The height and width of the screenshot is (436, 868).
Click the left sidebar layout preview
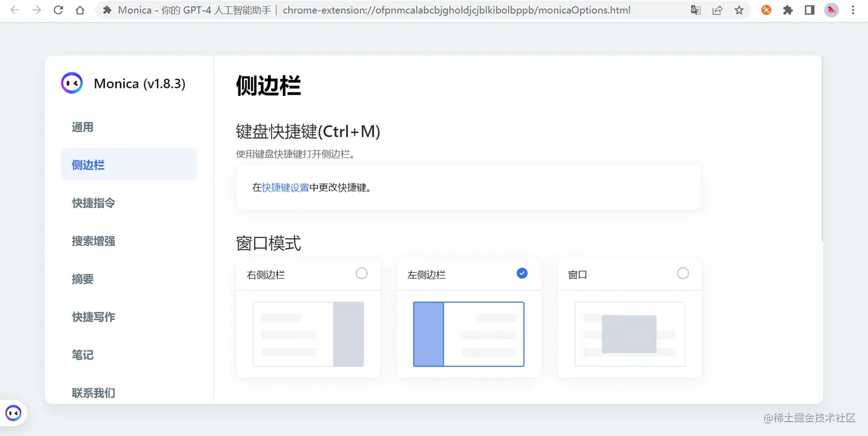(468, 334)
